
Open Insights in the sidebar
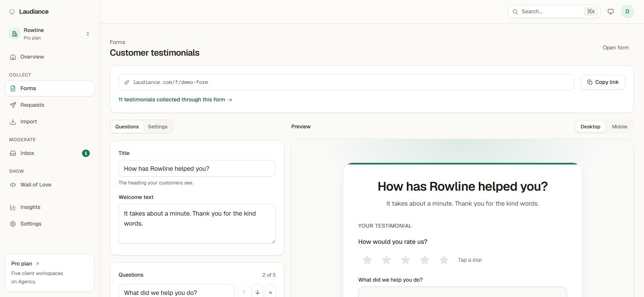(x=50, y=207)
